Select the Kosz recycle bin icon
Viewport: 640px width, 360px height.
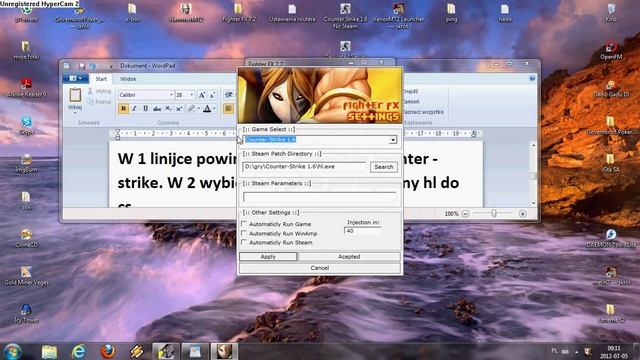click(x=611, y=12)
